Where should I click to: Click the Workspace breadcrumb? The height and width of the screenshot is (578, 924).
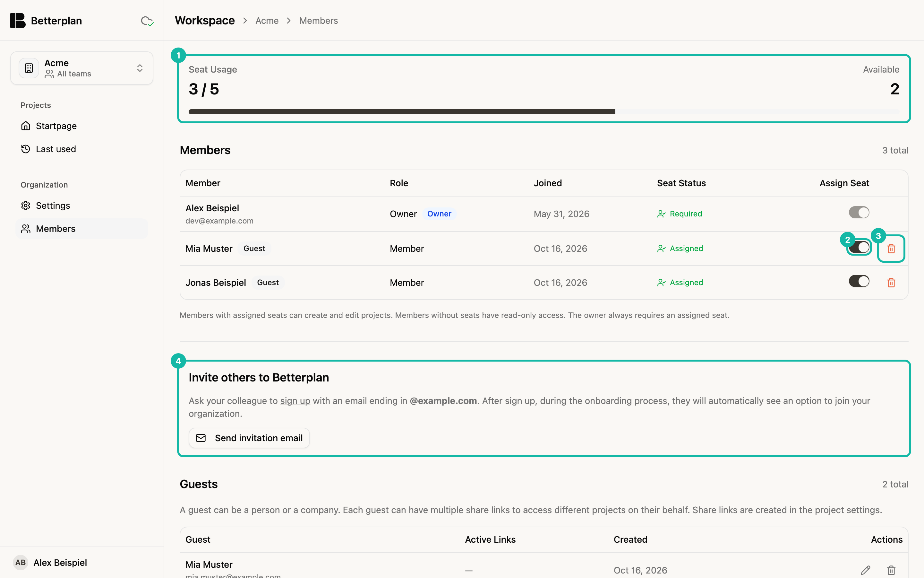(205, 21)
